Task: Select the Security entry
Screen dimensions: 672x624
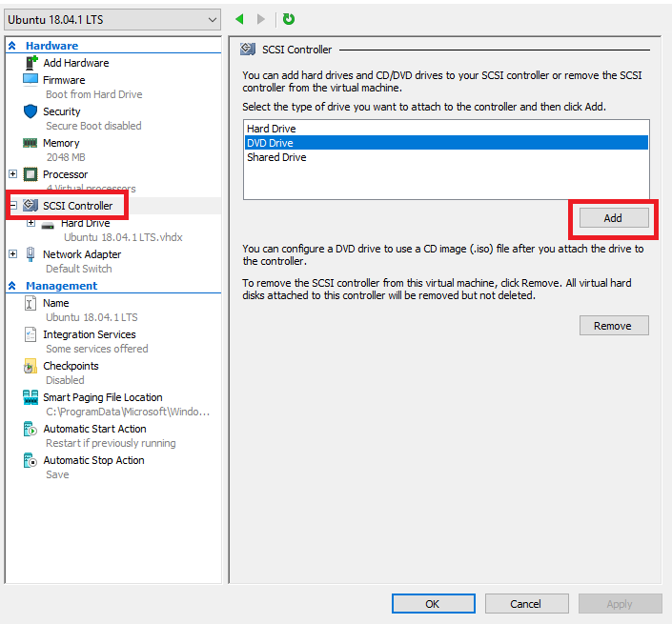Action: 61,111
